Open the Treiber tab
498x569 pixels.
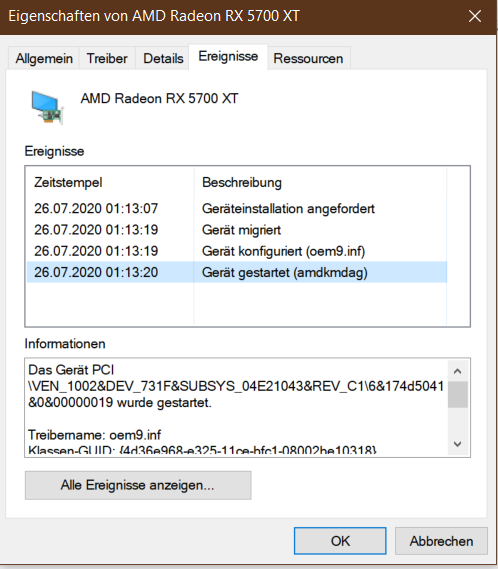click(x=107, y=58)
